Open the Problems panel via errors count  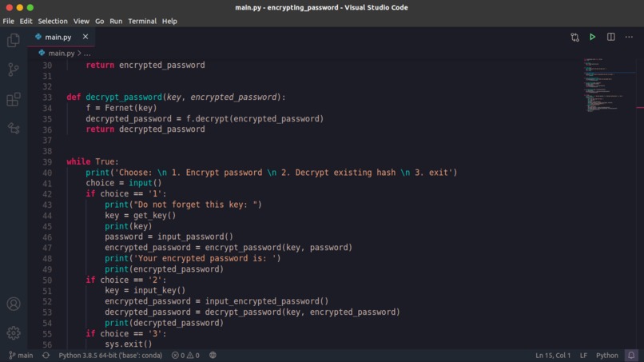click(178, 355)
